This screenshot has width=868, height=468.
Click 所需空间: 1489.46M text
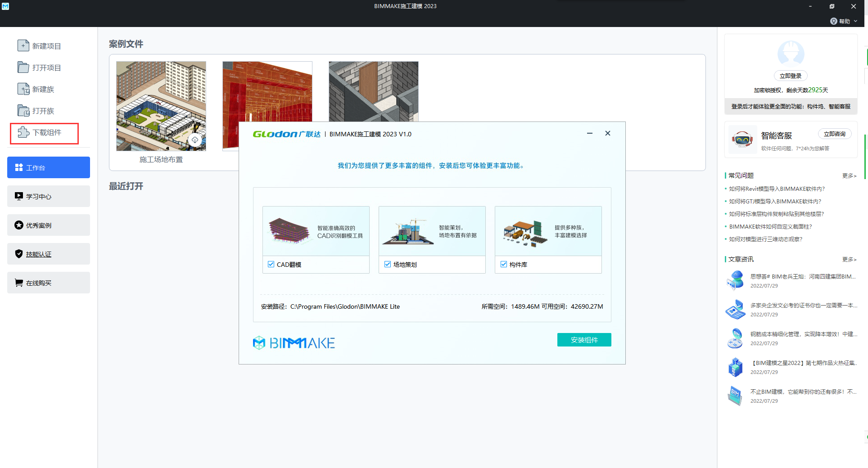click(511, 306)
